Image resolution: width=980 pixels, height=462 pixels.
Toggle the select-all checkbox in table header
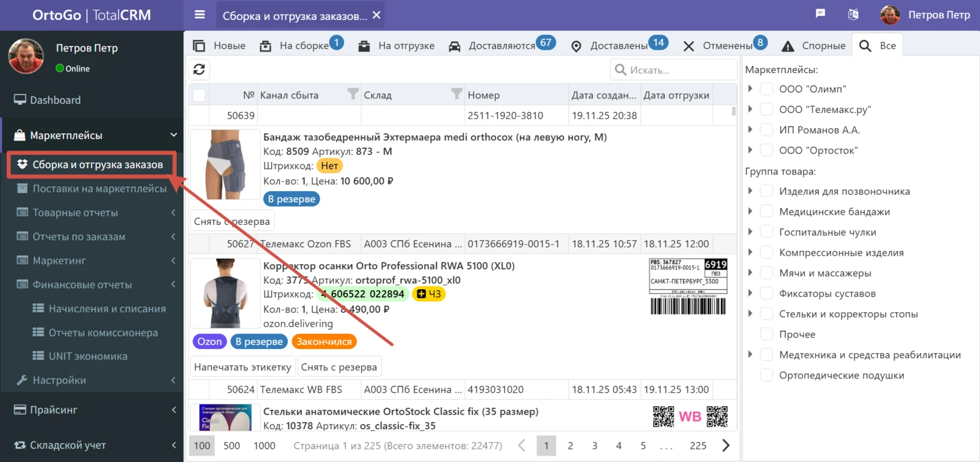[199, 95]
